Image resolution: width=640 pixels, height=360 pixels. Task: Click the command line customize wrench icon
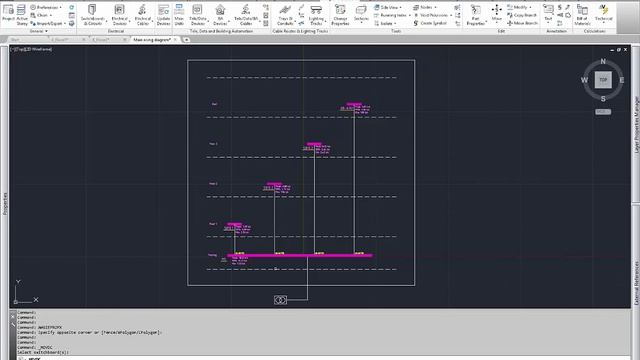[13, 325]
